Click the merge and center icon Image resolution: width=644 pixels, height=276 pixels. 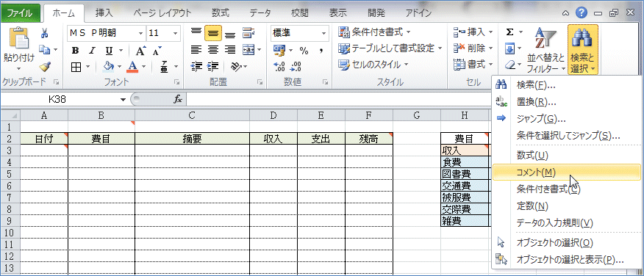(248, 50)
